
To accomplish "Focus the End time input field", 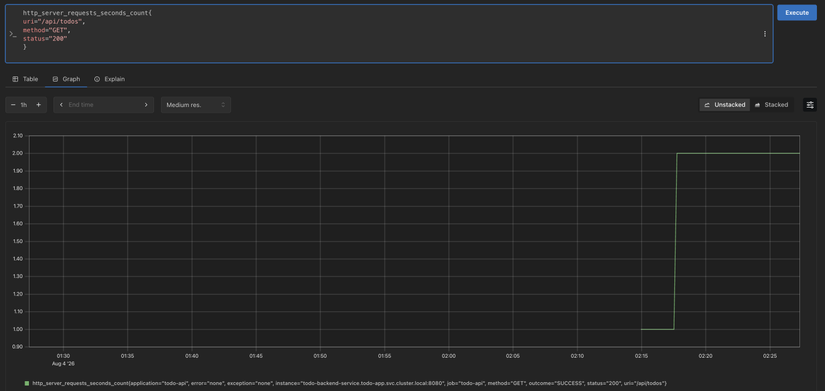I will 103,105.
